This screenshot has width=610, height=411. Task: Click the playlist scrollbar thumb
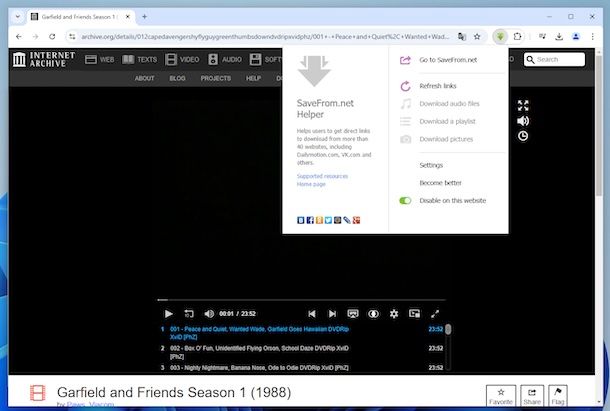pos(448,329)
